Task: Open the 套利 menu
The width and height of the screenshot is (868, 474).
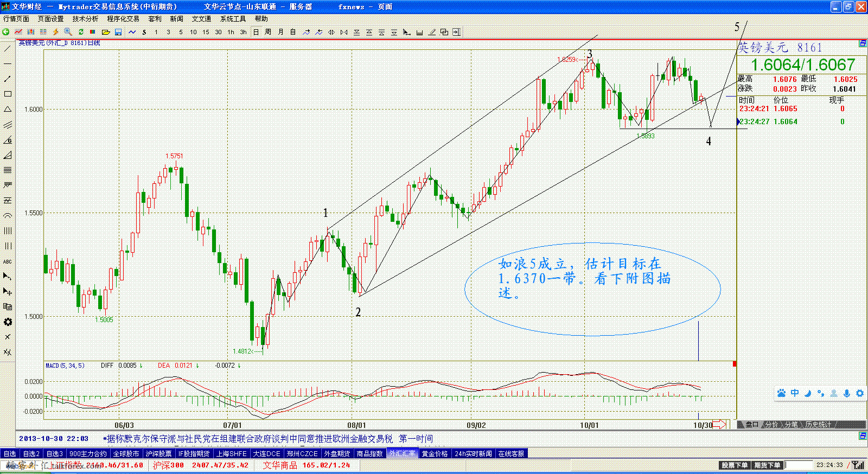Action: 155,18
